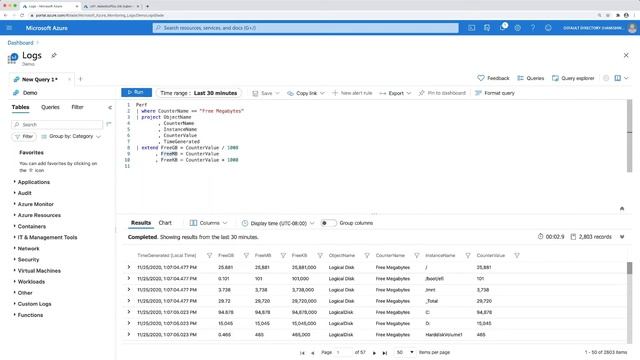Screen dimensions: 640x360
Task: Close the New Query 1 tab
Action: (x=69, y=79)
